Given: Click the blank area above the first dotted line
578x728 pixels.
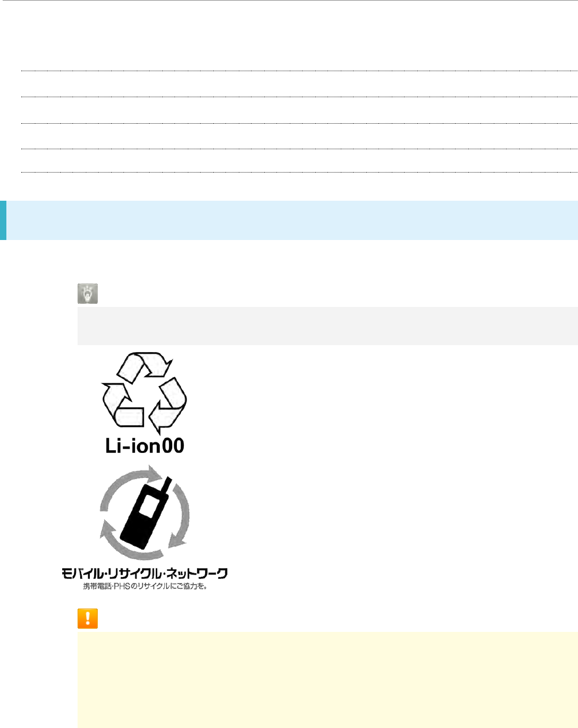Looking at the screenshot, I should click(299, 36).
